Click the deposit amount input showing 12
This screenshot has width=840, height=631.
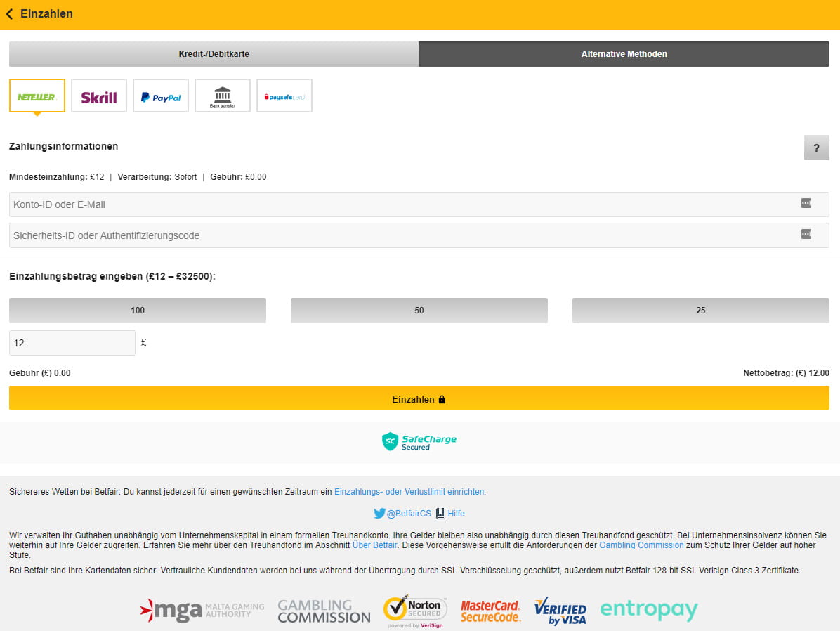[72, 343]
